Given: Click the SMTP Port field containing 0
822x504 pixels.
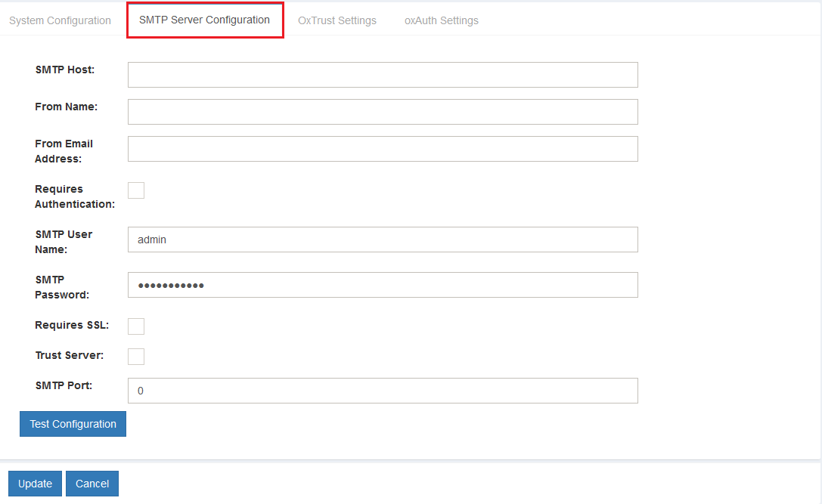Looking at the screenshot, I should [x=382, y=391].
